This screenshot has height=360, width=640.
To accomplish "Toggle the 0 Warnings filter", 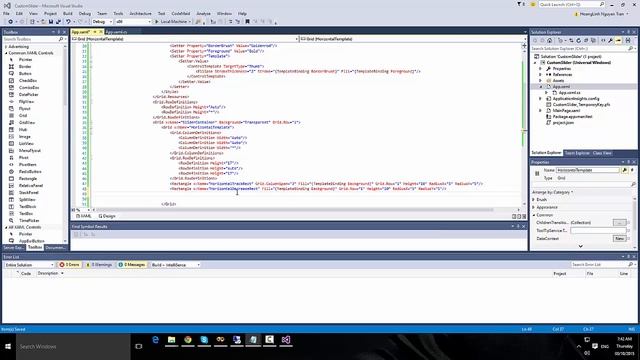I will coord(99,265).
